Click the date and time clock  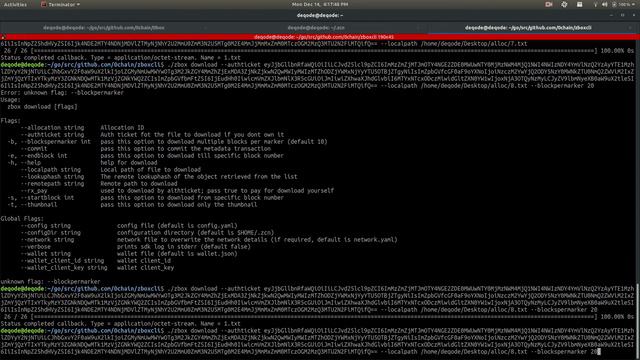(320, 4)
